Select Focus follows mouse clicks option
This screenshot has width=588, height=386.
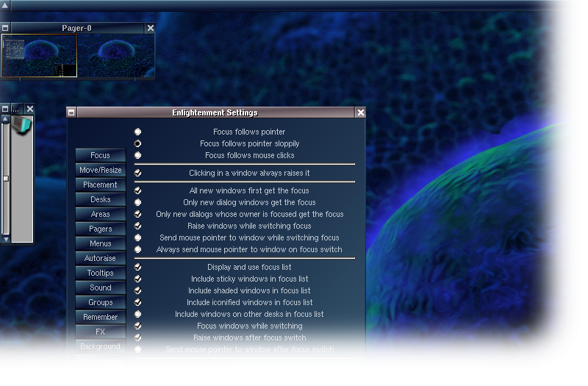pos(138,155)
